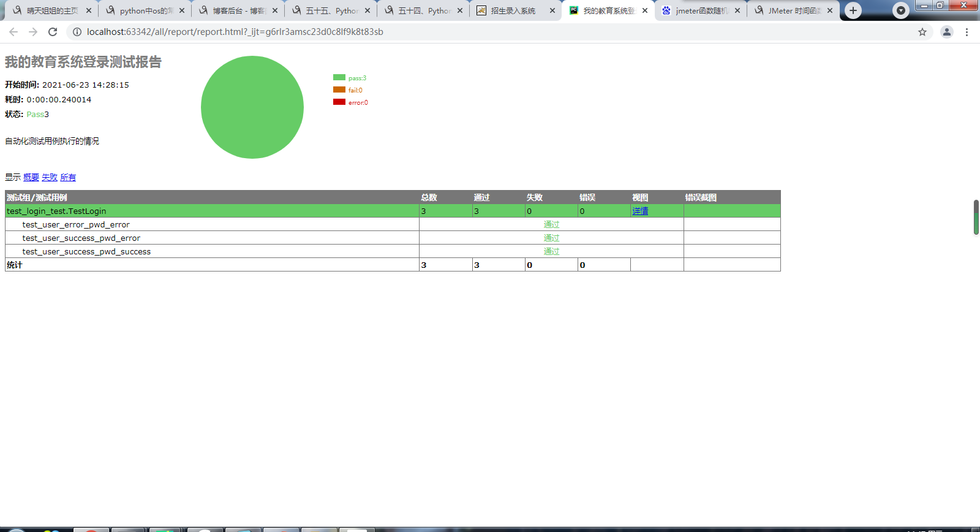980x532 pixels.
Task: Click the page vertical scrollbar thumb
Action: [x=976, y=217]
